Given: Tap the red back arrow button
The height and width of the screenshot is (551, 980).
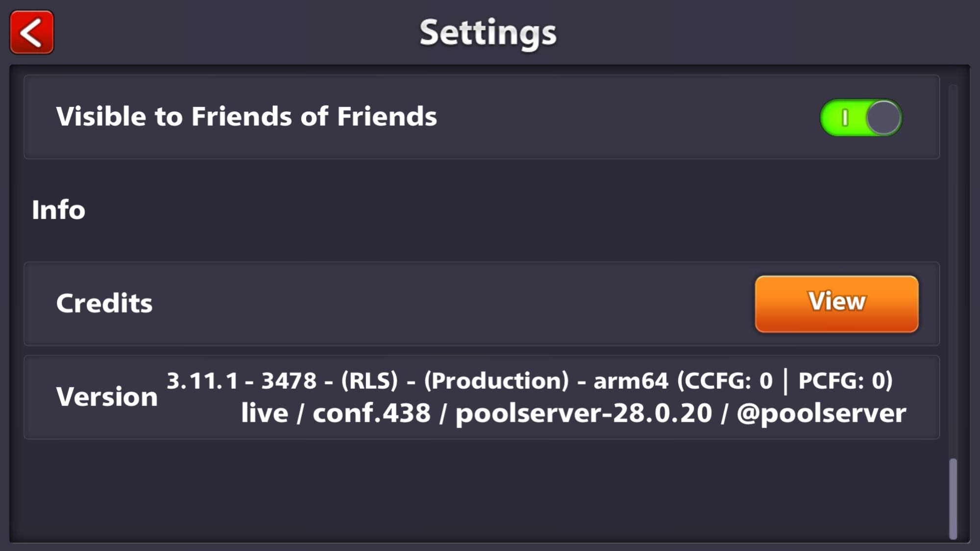Looking at the screenshot, I should tap(32, 32).
